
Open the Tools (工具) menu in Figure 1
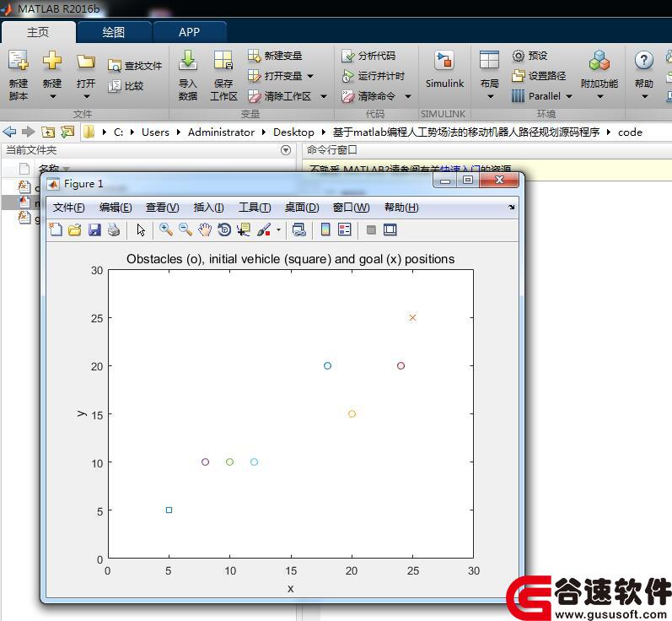click(254, 208)
